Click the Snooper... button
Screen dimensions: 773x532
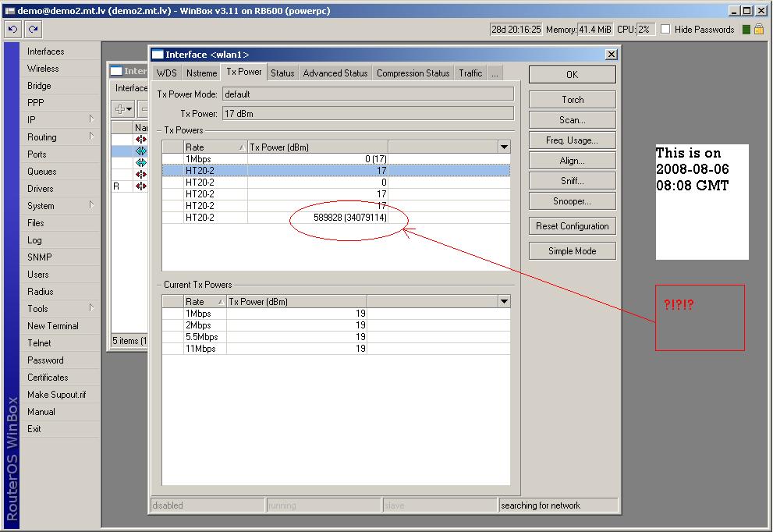tap(573, 200)
